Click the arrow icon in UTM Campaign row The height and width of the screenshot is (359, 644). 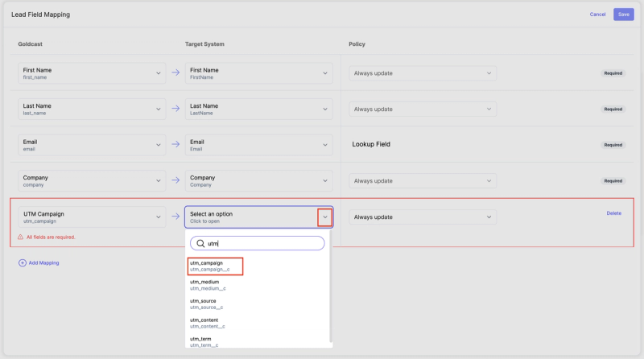coord(175,217)
